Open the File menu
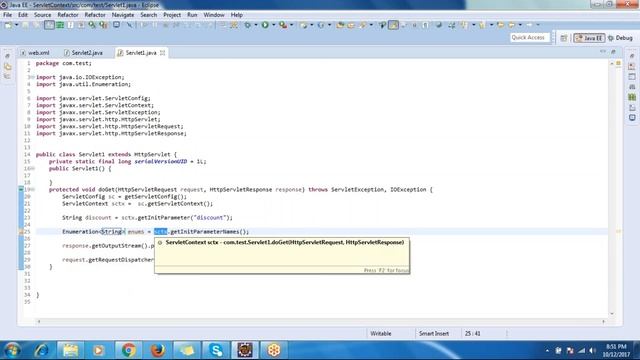Viewport: 640px width, 360px height. pos(8,15)
